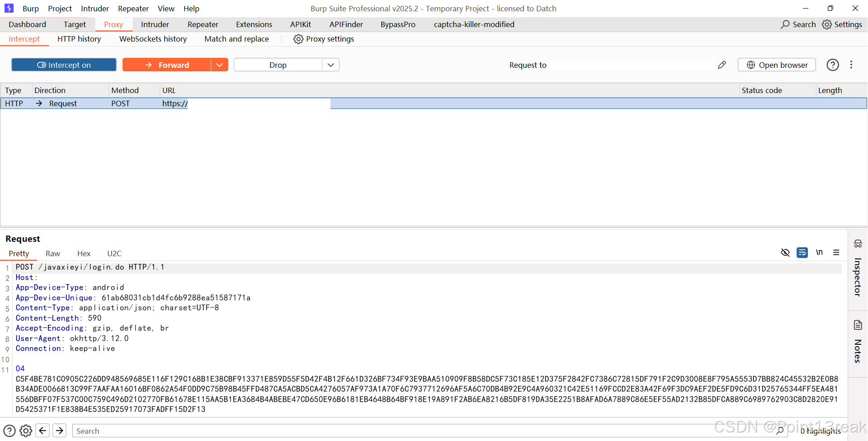Go to next search match arrow
The image size is (868, 441).
[60, 431]
